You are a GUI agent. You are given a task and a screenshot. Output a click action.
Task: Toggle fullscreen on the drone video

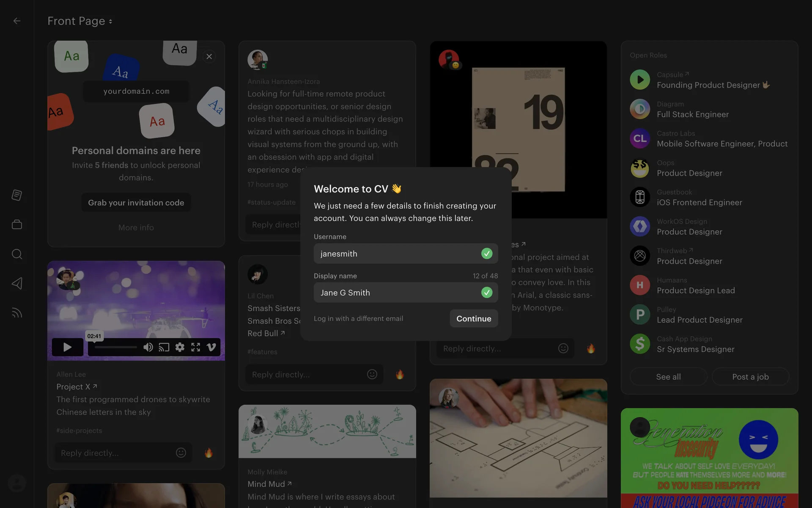click(195, 347)
